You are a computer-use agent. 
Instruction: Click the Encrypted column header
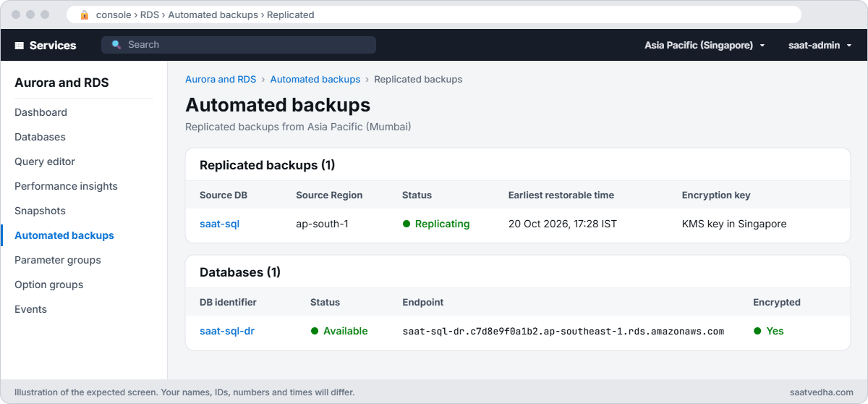(777, 302)
